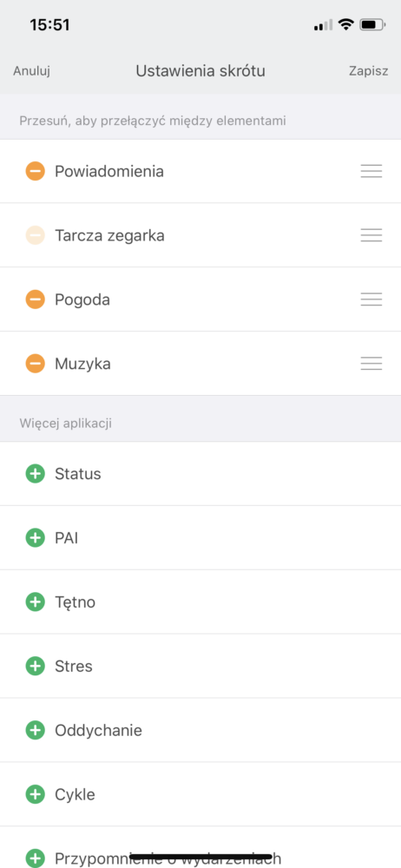401x868 pixels.
Task: Grab the reorder handle for Powiadomienia
Action: tap(371, 171)
